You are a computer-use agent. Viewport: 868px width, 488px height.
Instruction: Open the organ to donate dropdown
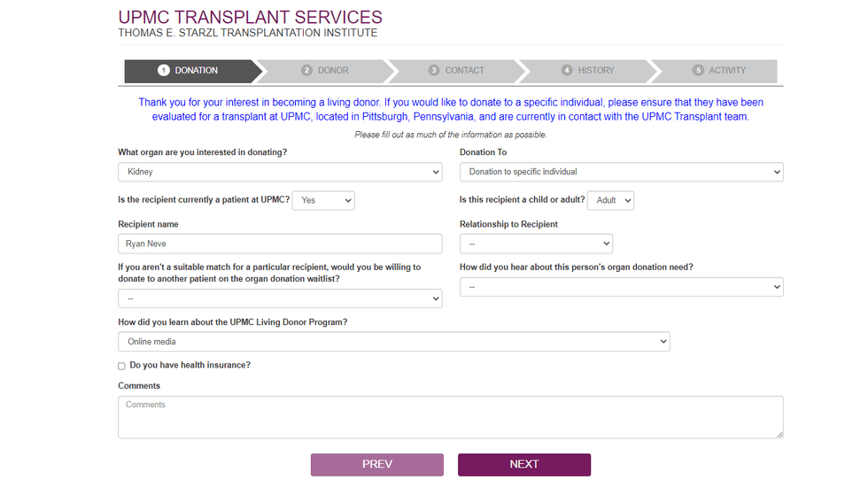point(280,172)
